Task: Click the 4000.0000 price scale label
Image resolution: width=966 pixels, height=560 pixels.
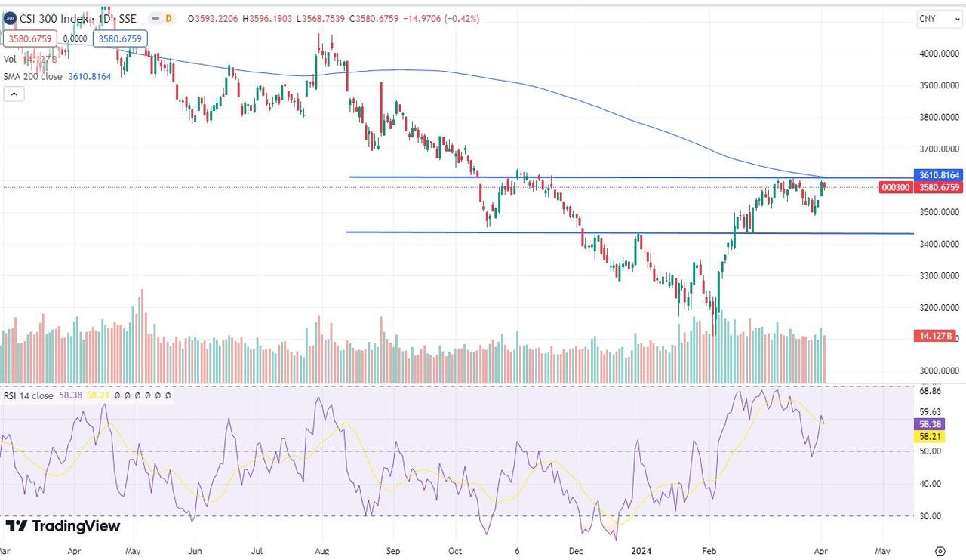Action: pyautogui.click(x=938, y=54)
